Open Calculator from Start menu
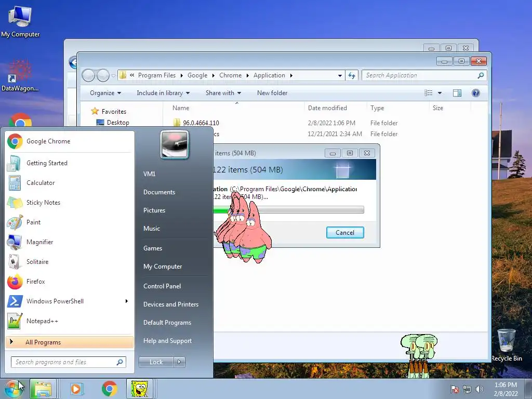This screenshot has width=532, height=399. click(x=69, y=182)
